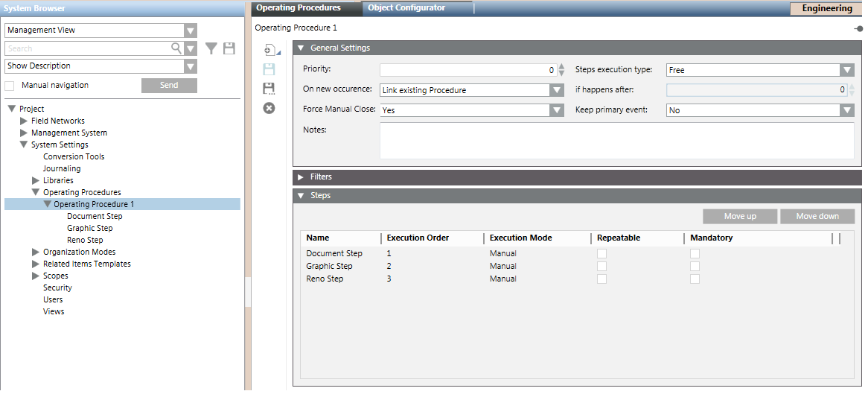Open the Steps execution type dropdown
868x394 pixels.
(x=846, y=70)
